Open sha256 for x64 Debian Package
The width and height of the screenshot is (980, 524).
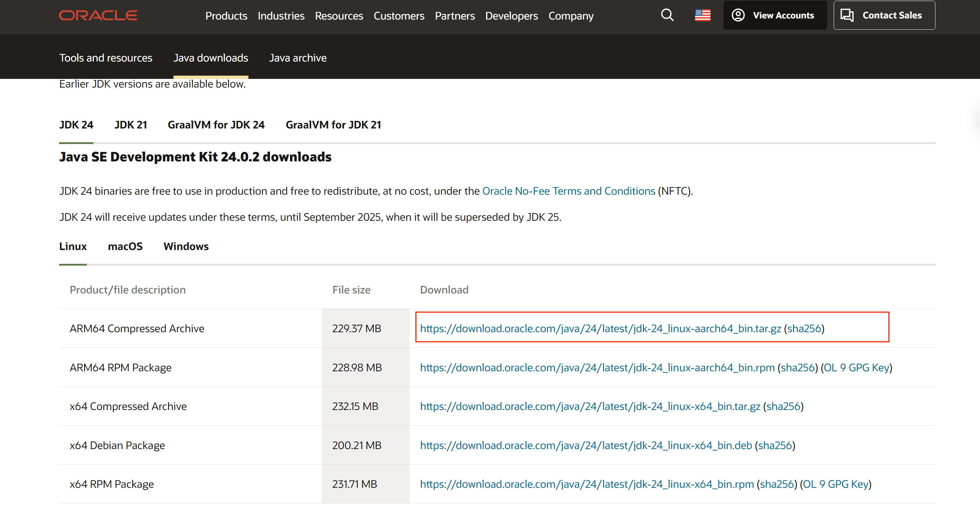pyautogui.click(x=775, y=445)
